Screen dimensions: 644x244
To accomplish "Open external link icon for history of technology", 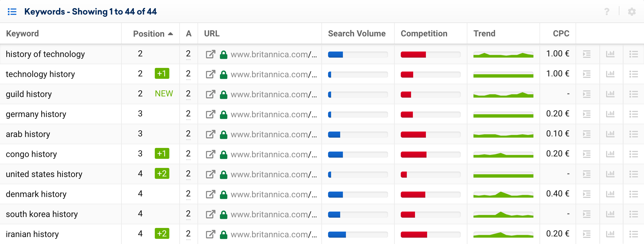I will [211, 54].
